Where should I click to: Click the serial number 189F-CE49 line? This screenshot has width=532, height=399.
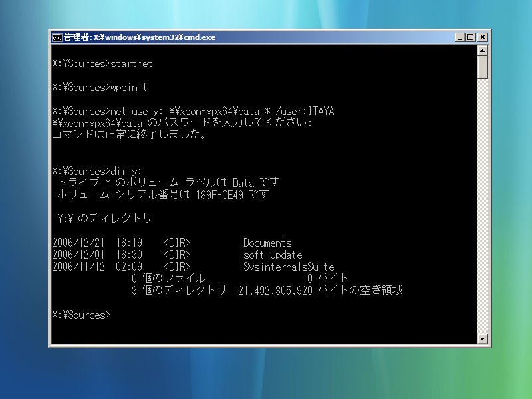pyautogui.click(x=163, y=194)
